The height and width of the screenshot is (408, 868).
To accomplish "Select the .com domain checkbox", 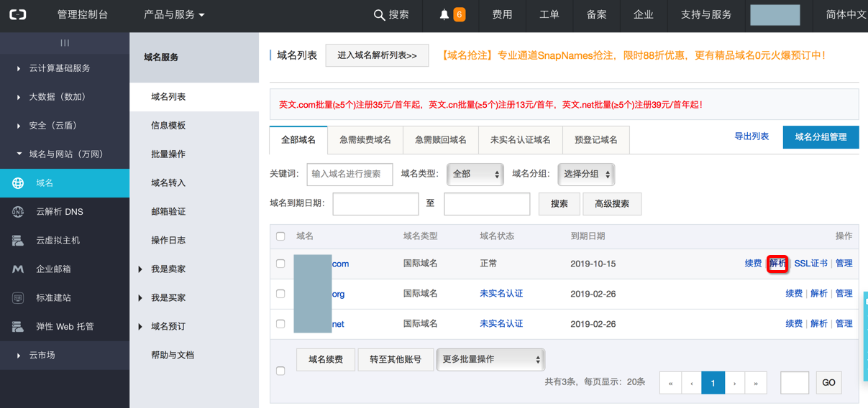I will [280, 264].
